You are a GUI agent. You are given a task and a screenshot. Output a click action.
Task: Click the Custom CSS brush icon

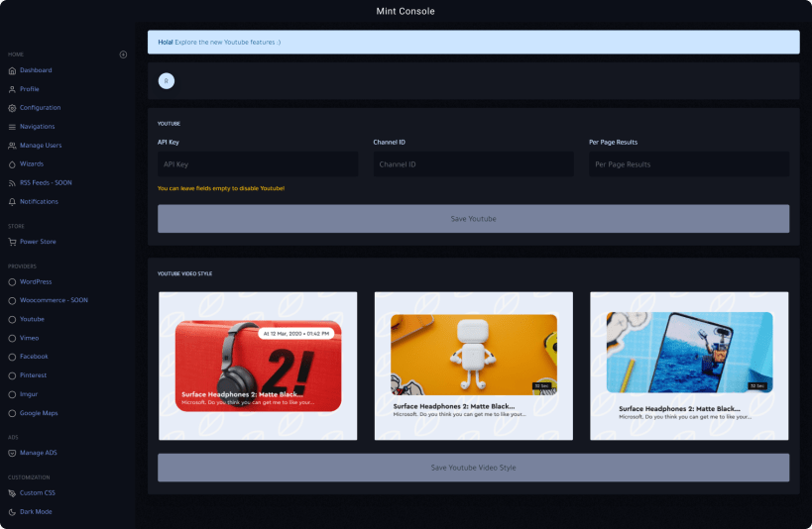pos(12,493)
